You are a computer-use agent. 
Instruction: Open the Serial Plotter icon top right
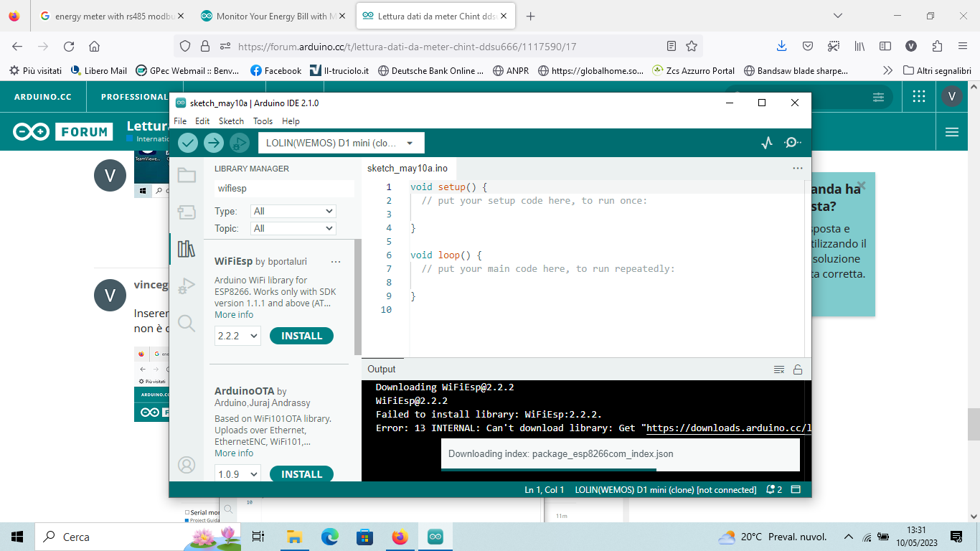766,142
